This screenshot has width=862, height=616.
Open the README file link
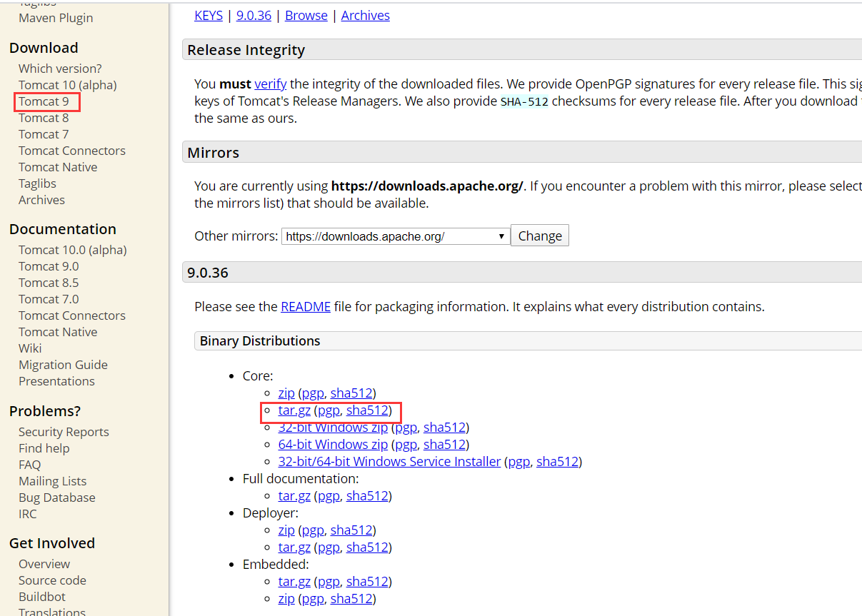pyautogui.click(x=306, y=306)
